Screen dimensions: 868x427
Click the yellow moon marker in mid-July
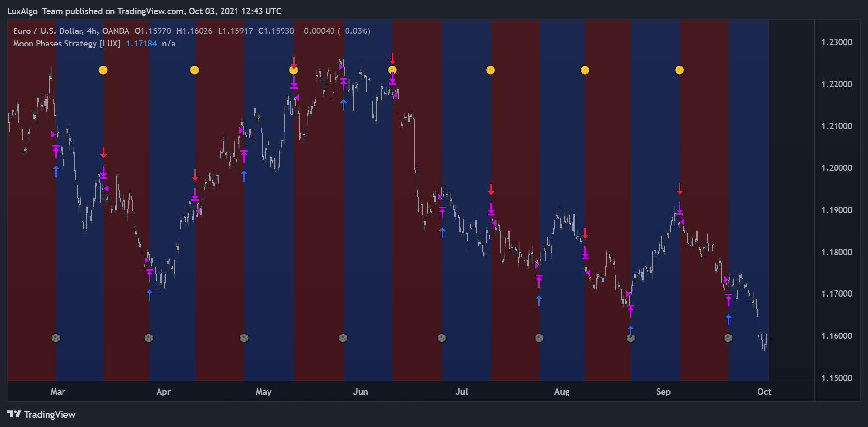click(490, 70)
